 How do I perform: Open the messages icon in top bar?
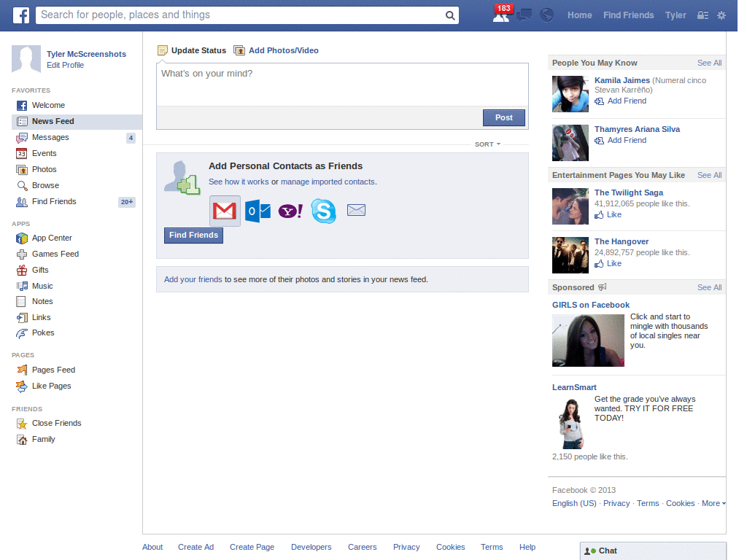point(524,15)
